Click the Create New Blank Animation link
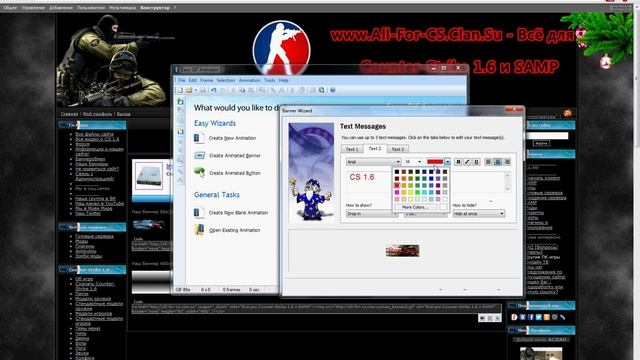This screenshot has width=640, height=360. coord(238,213)
